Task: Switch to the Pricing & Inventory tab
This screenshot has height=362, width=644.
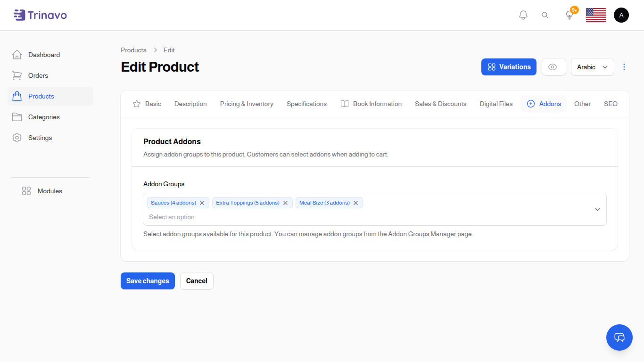Action: point(246,104)
